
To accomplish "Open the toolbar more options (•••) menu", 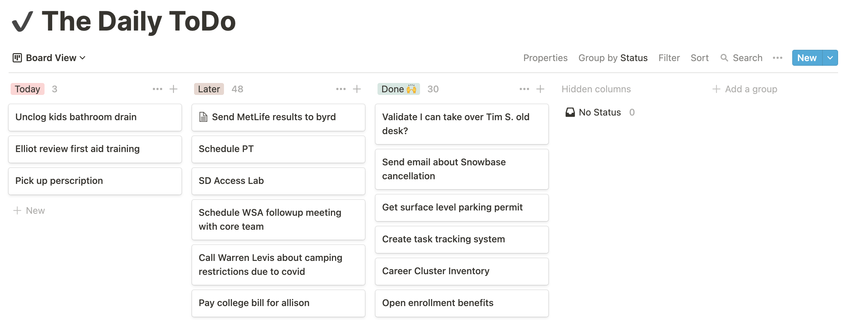I will [777, 57].
